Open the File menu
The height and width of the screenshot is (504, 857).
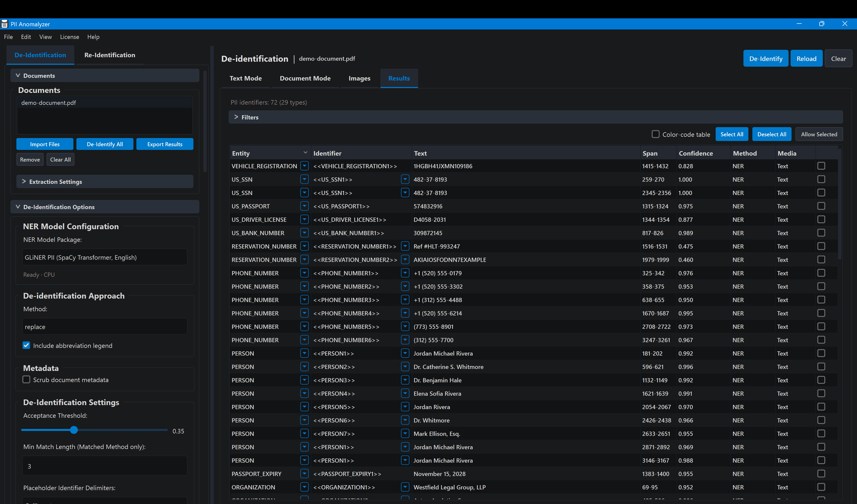(x=8, y=37)
